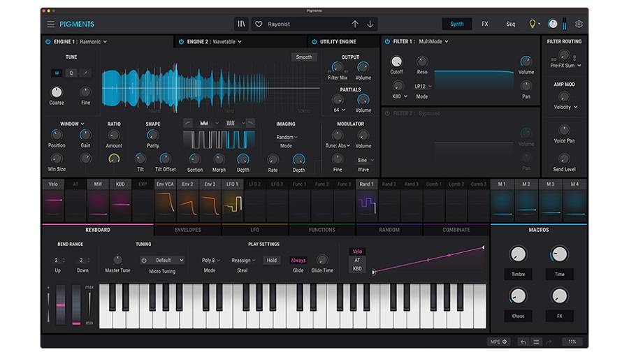The image size is (629, 364).
Task: Click the undo arrow in status bar
Action: pos(523,342)
